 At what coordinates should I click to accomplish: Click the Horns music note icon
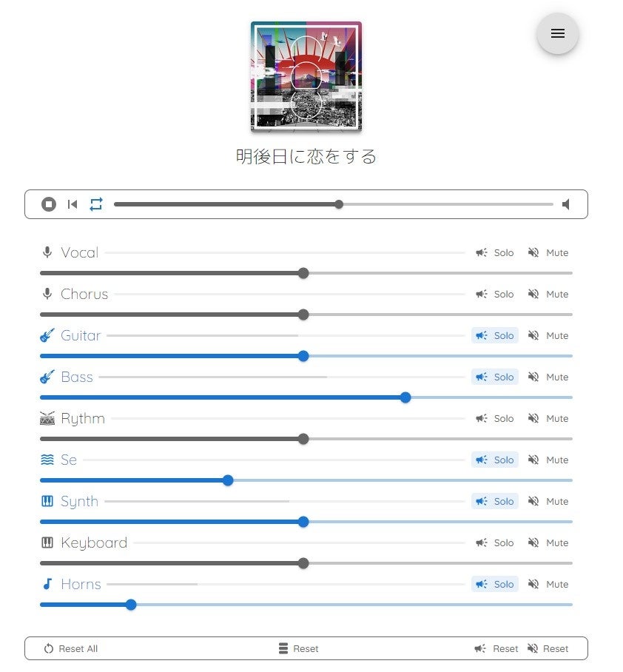(x=47, y=584)
